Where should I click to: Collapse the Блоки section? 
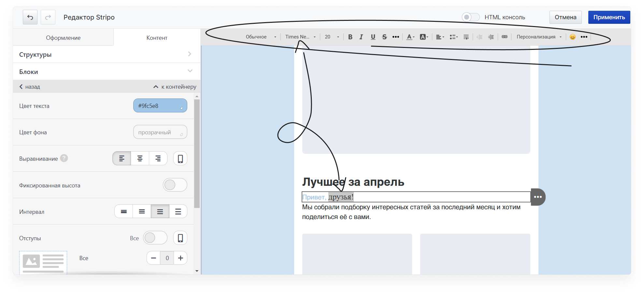click(107, 72)
